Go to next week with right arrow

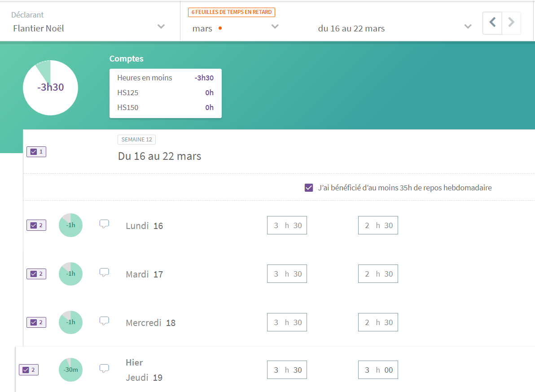tap(511, 22)
